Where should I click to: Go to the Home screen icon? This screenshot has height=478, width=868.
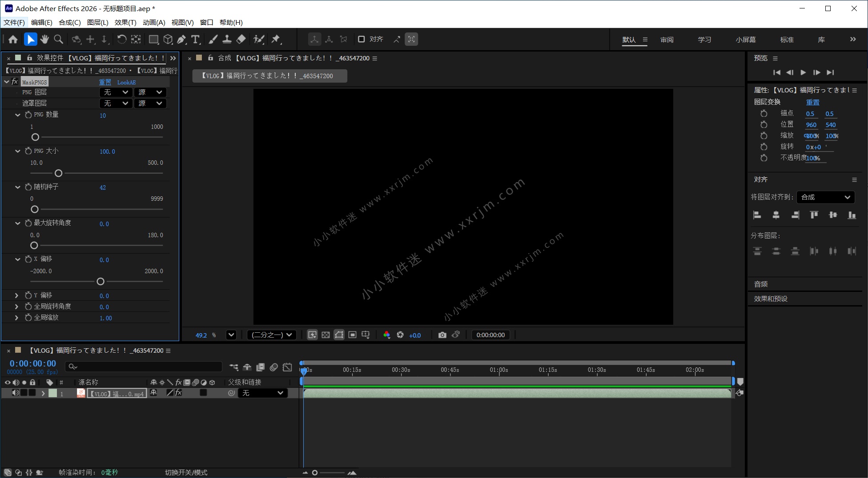point(13,40)
